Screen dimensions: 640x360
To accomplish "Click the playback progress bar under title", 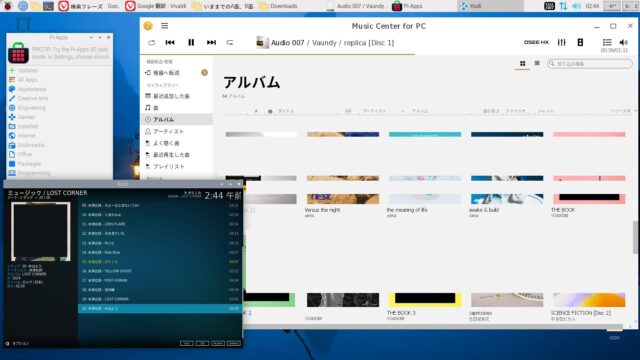I will 388,54.
